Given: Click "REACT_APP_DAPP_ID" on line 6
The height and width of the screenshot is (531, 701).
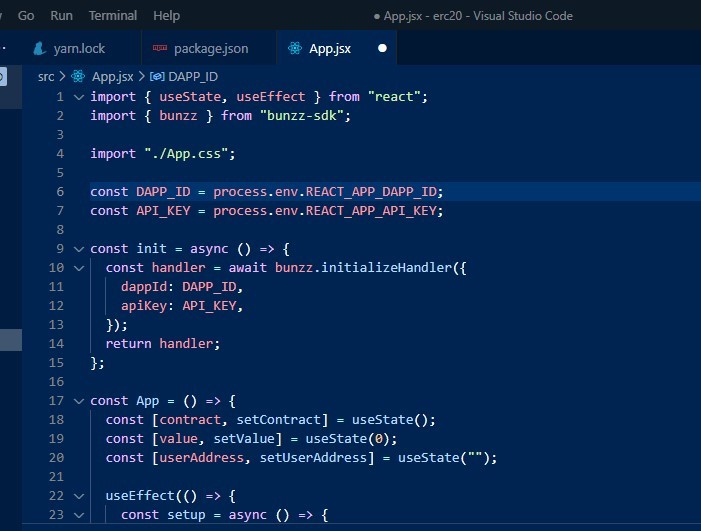Looking at the screenshot, I should coord(371,192).
